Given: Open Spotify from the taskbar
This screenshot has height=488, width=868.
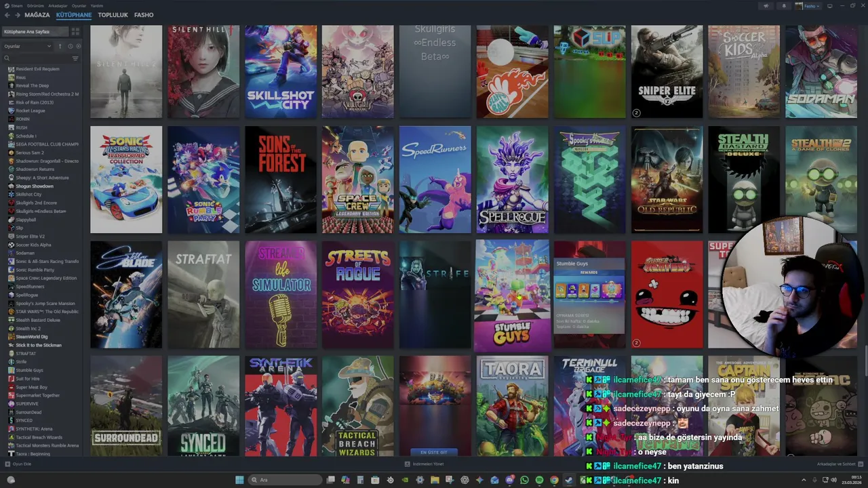Looking at the screenshot, I should click(539, 480).
